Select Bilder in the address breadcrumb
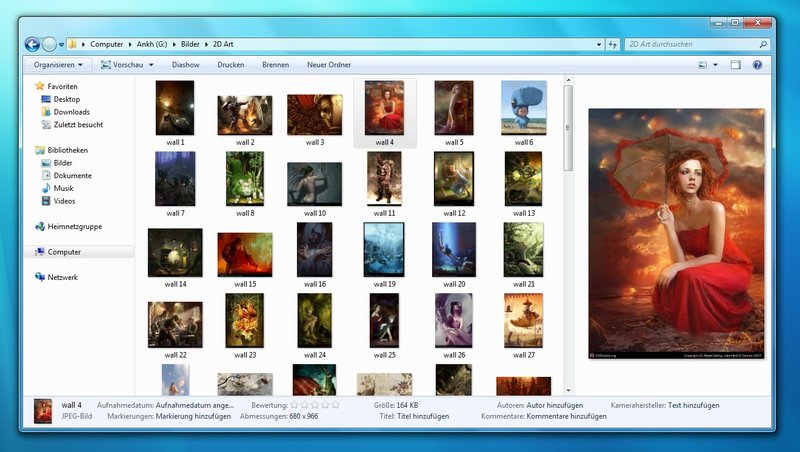This screenshot has height=452, width=800. pyautogui.click(x=190, y=44)
